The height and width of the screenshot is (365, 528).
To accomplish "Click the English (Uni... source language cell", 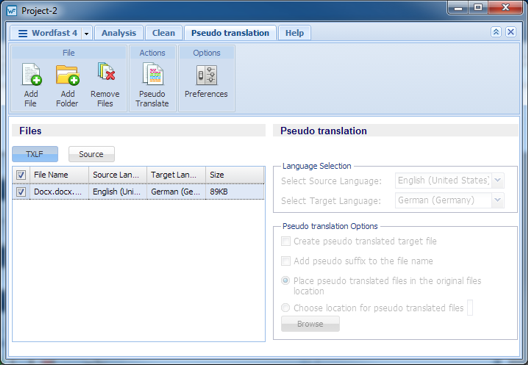I will pyautogui.click(x=118, y=192).
